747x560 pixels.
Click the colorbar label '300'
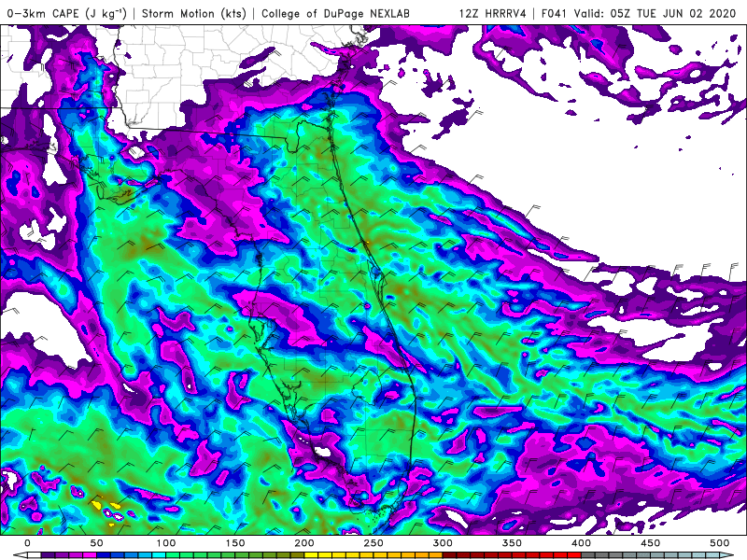pyautogui.click(x=443, y=543)
